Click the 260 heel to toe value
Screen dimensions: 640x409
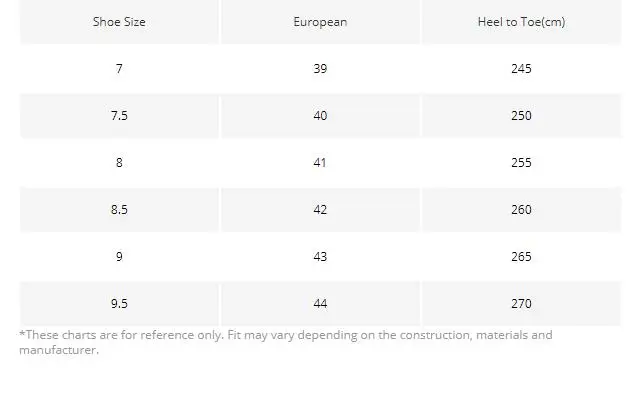(x=520, y=210)
